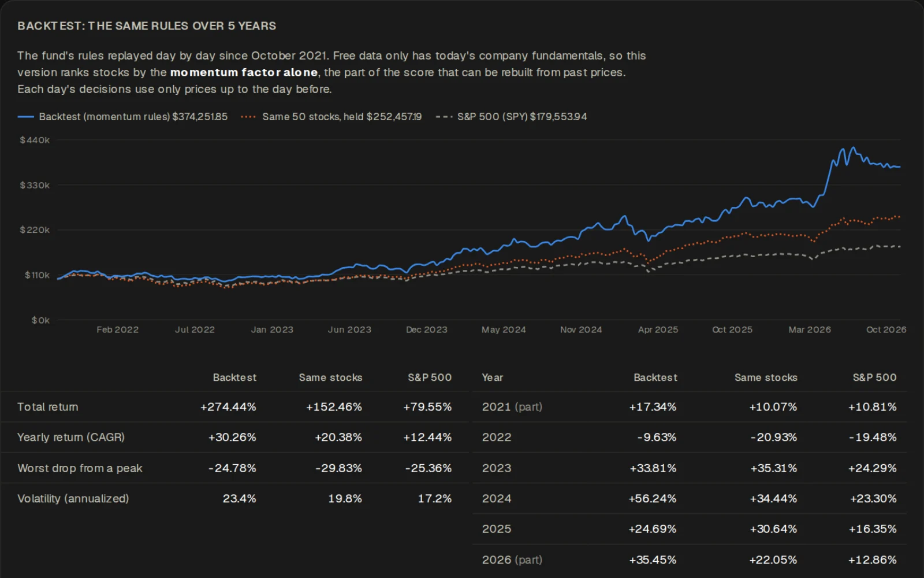Click the "+152.46%" Same stocks total return
Screen dimensions: 924x578
pyautogui.click(x=334, y=407)
